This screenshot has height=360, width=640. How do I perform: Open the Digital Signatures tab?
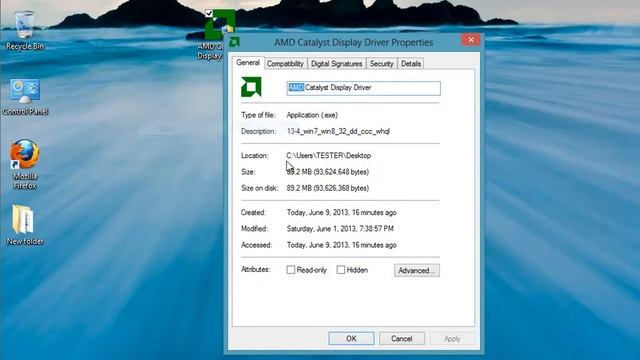pyautogui.click(x=337, y=64)
